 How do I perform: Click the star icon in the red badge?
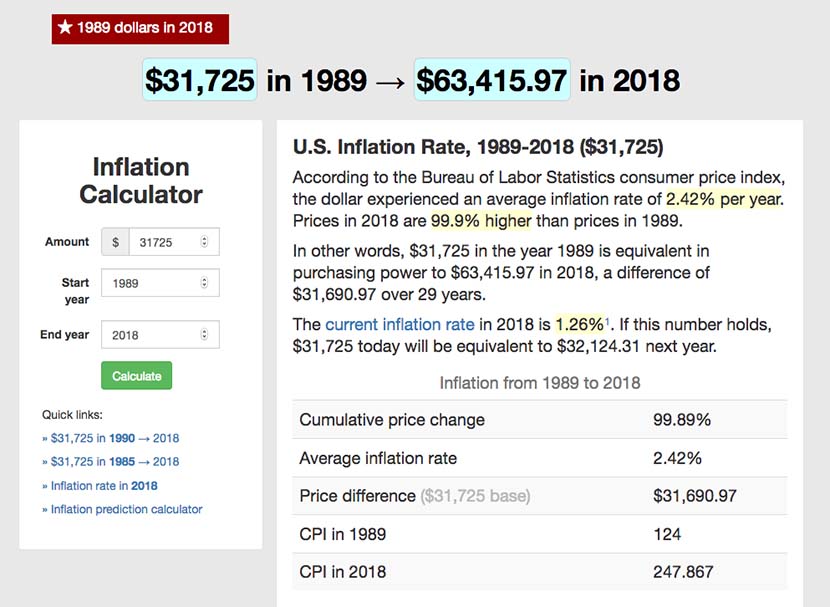click(x=65, y=28)
